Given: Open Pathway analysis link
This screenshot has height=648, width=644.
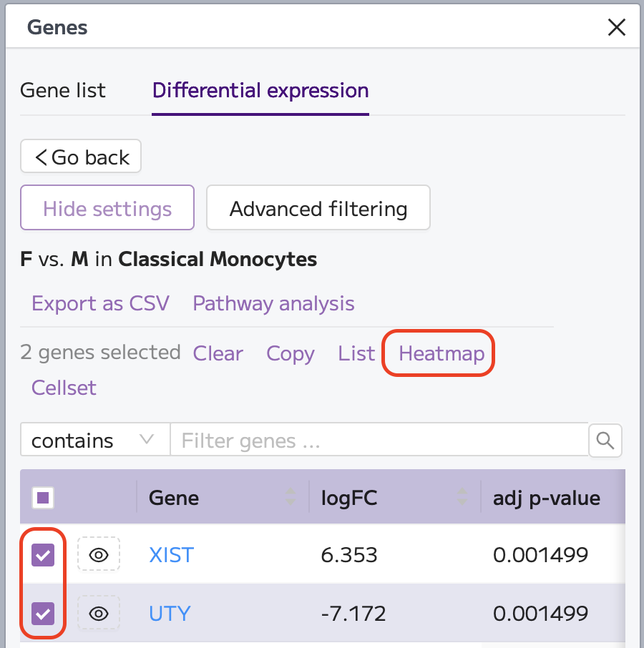Looking at the screenshot, I should click(273, 303).
